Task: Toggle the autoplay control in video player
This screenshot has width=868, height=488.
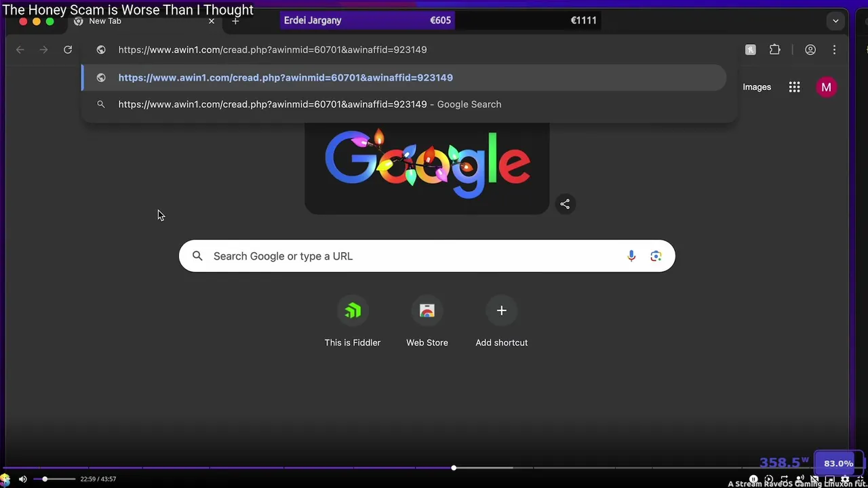Action: [x=769, y=479]
